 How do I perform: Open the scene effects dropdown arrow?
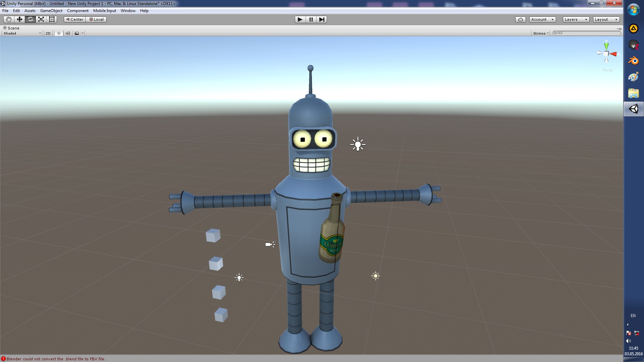pyautogui.click(x=83, y=33)
